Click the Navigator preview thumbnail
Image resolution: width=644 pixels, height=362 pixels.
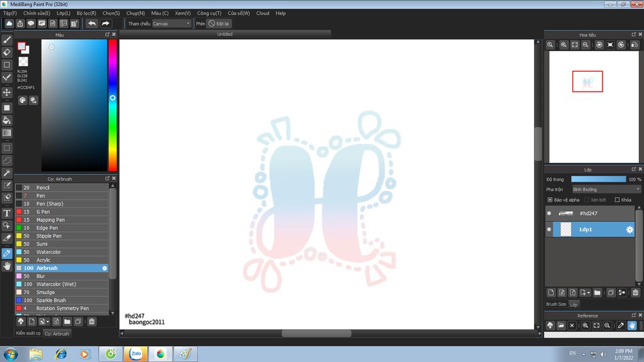(594, 107)
